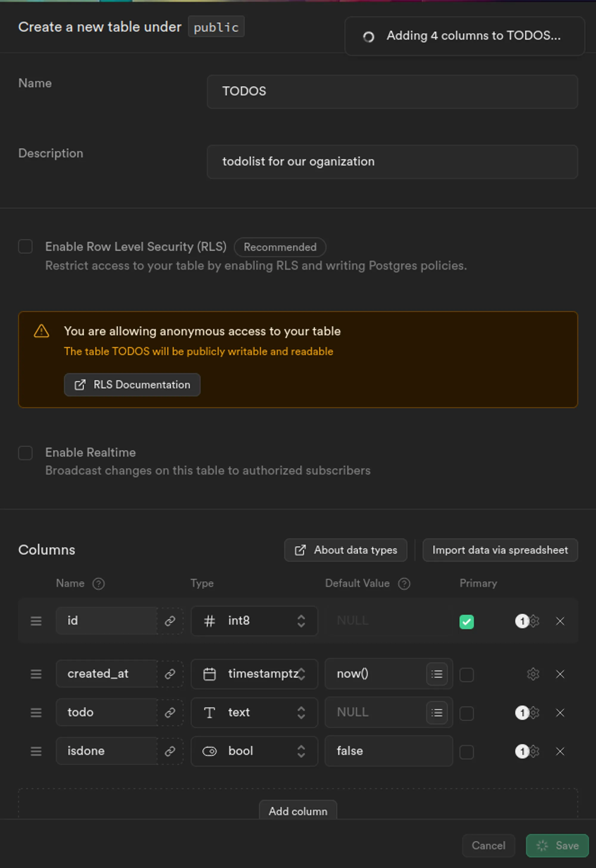Open the RLS Documentation link
This screenshot has width=596, height=868.
click(132, 385)
